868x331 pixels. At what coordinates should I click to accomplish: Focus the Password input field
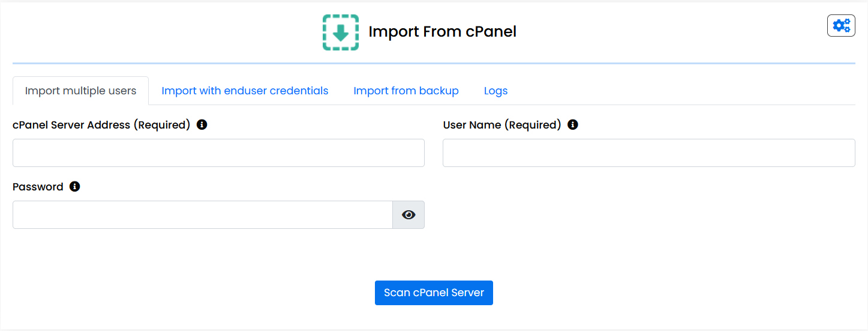click(202, 215)
